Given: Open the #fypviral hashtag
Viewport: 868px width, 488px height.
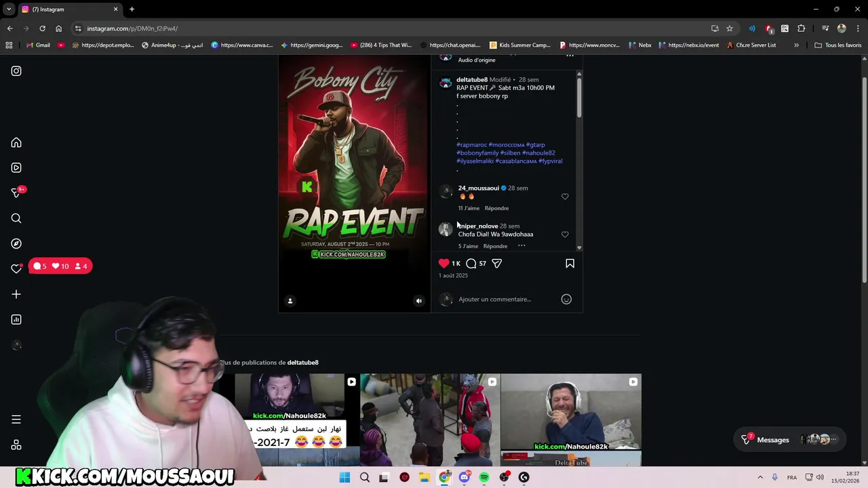Looking at the screenshot, I should 550,161.
